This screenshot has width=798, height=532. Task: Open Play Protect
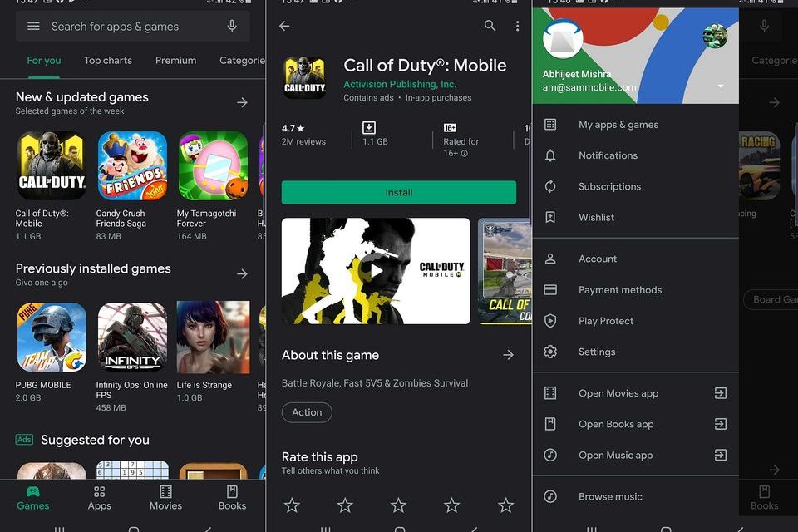click(636, 321)
